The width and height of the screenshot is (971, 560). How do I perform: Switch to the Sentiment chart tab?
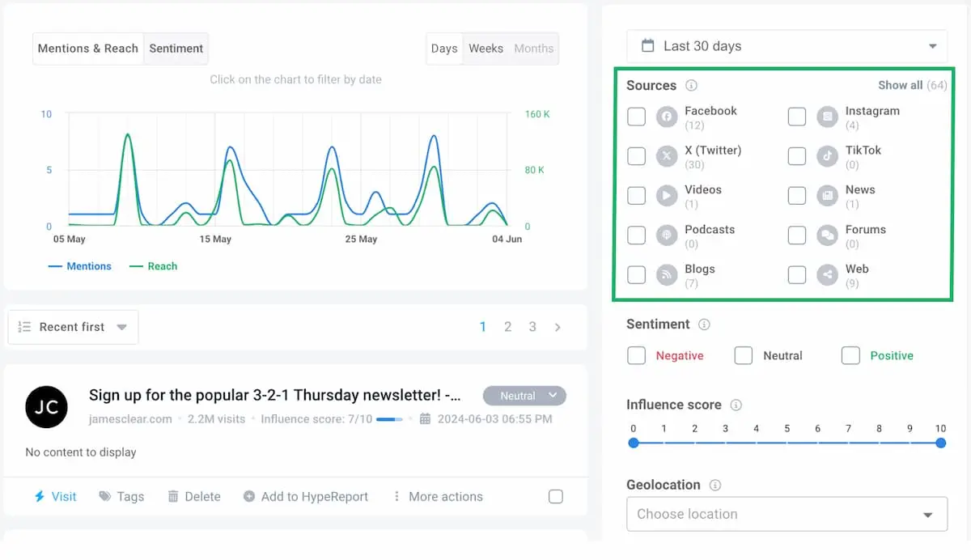coord(176,49)
